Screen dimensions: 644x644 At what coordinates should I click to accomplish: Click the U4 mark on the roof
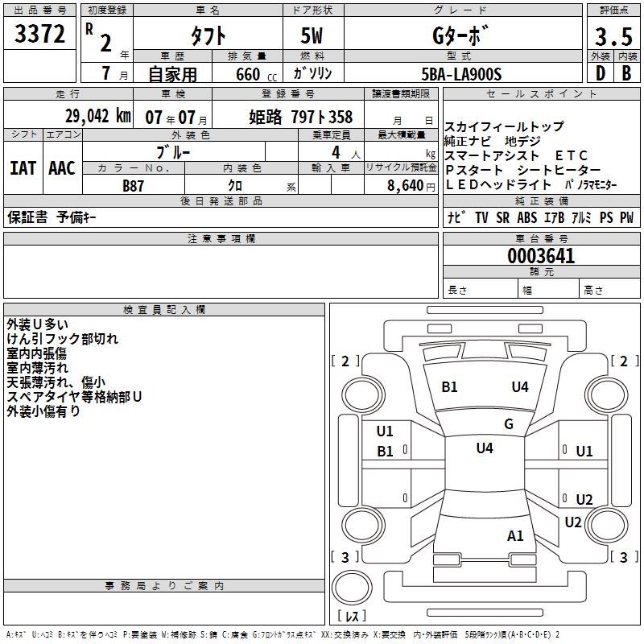coord(485,448)
